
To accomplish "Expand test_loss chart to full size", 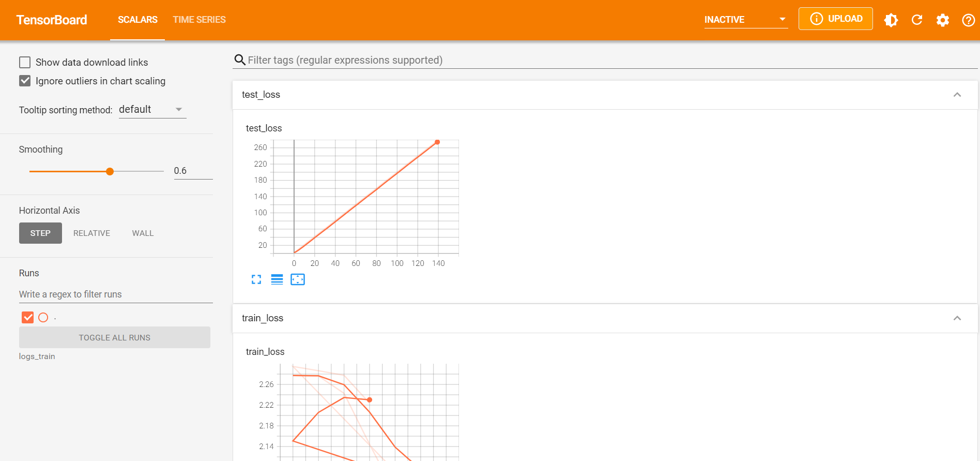I will [256, 279].
